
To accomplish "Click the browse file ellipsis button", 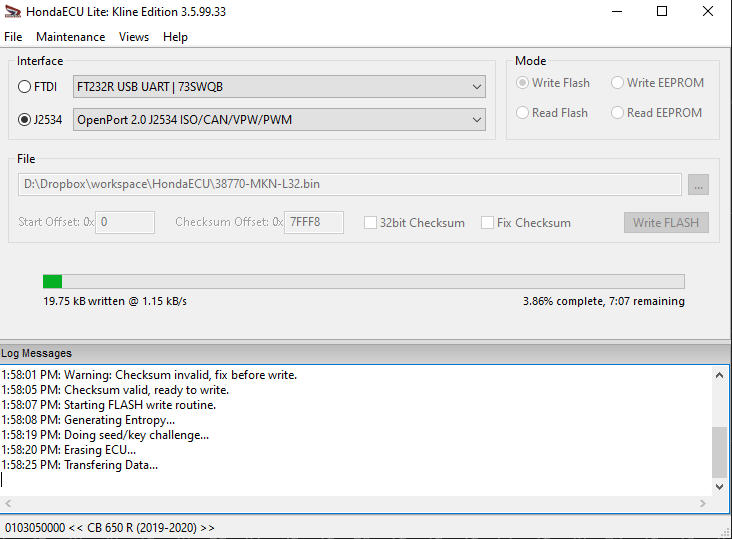I will (x=698, y=185).
